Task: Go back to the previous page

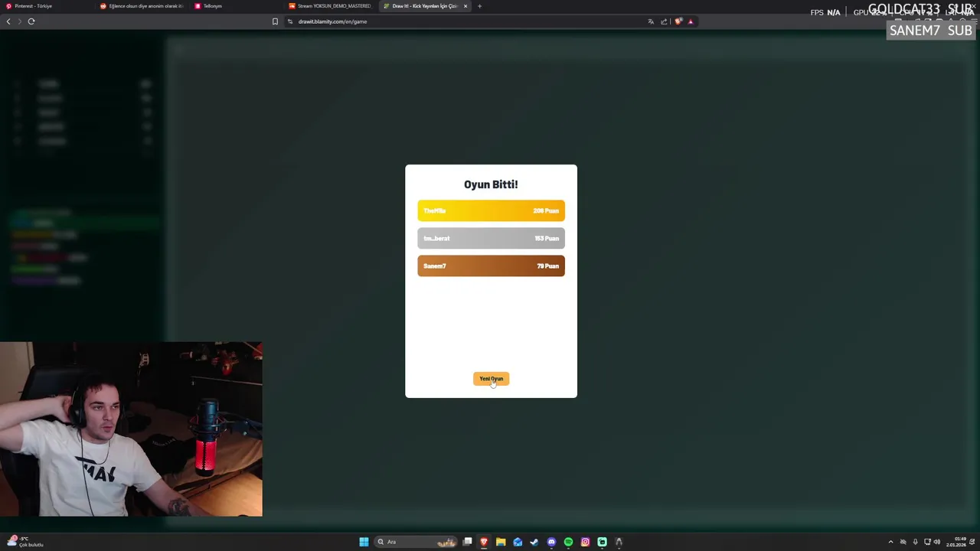Action: (x=8, y=21)
